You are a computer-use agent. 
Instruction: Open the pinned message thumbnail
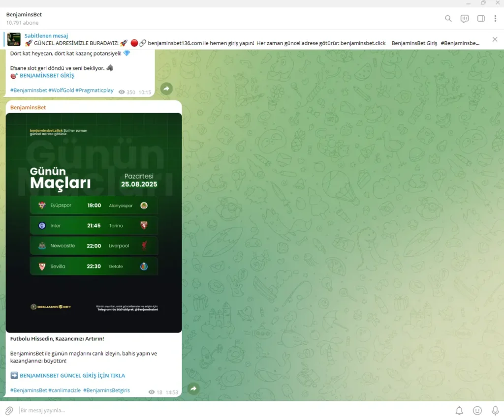pyautogui.click(x=14, y=39)
